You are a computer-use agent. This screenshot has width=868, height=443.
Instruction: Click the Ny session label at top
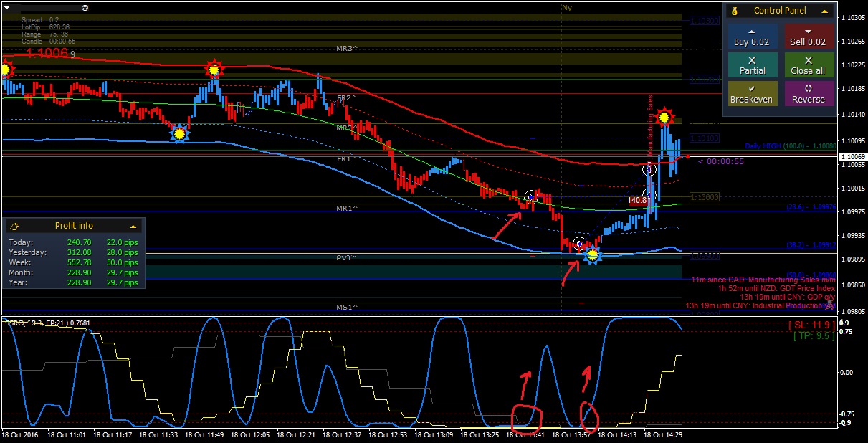pos(567,8)
